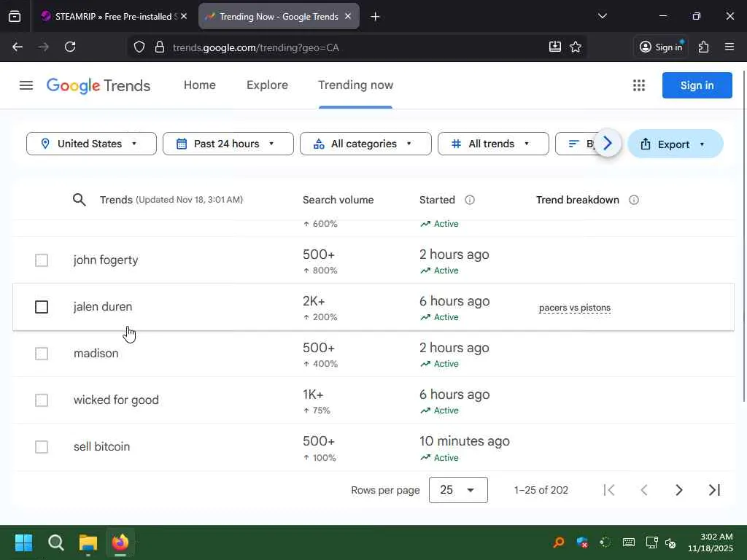
Task: Open the Past 24 hours dropdown
Action: (x=228, y=144)
